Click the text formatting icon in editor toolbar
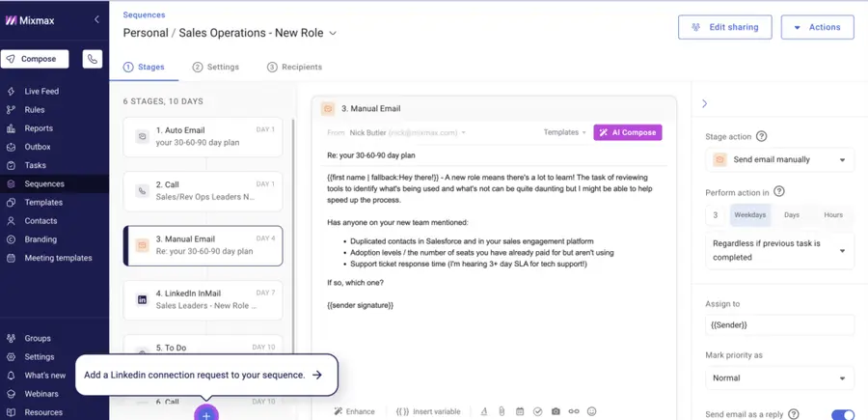 point(484,411)
